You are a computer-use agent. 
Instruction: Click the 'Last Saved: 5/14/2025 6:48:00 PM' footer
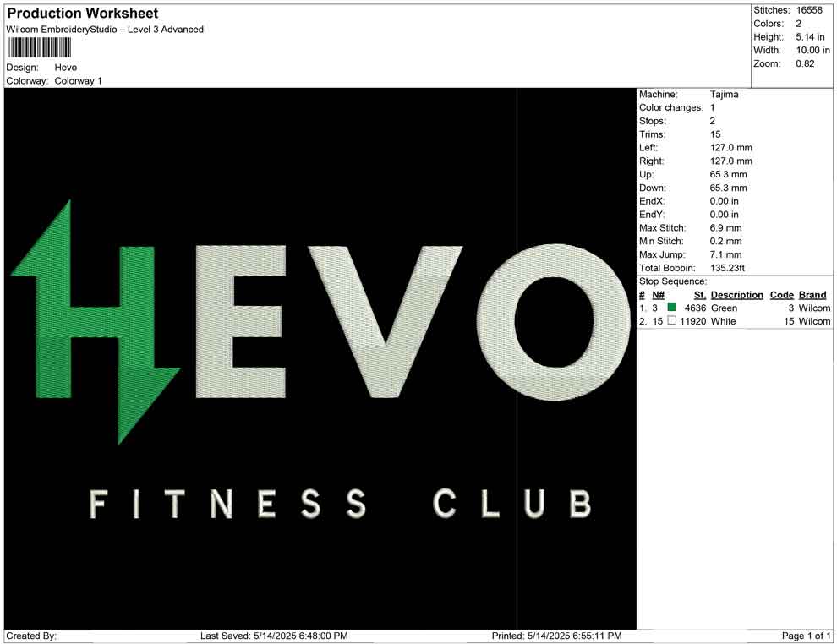pos(274,636)
